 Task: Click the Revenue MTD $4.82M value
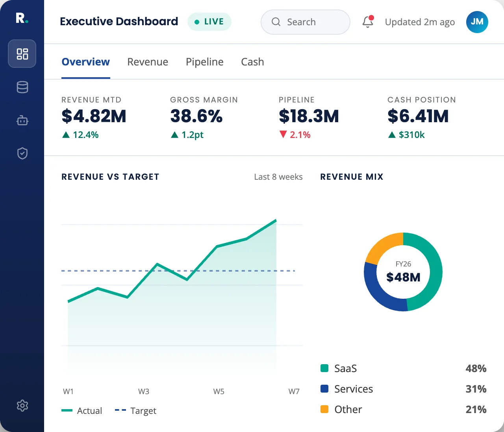tap(94, 116)
